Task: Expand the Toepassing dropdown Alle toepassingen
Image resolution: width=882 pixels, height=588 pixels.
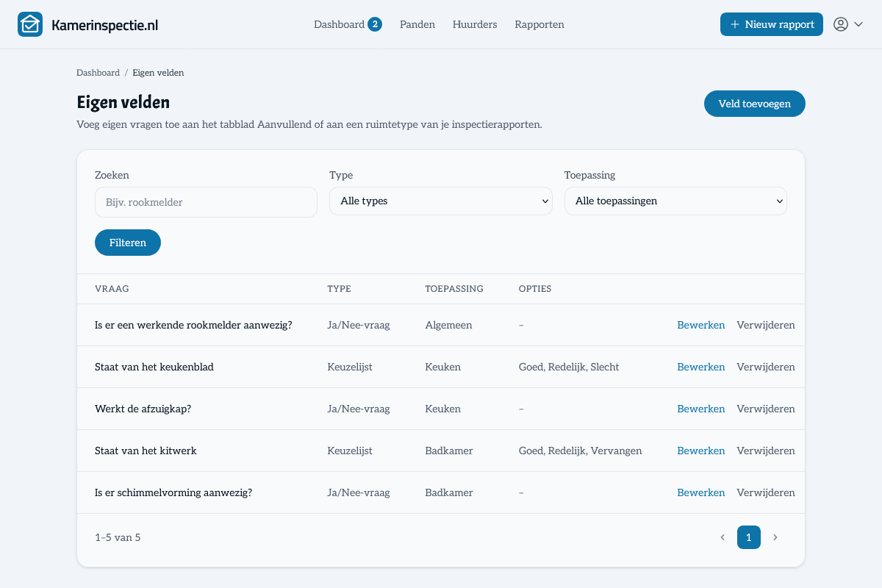Action: [675, 201]
